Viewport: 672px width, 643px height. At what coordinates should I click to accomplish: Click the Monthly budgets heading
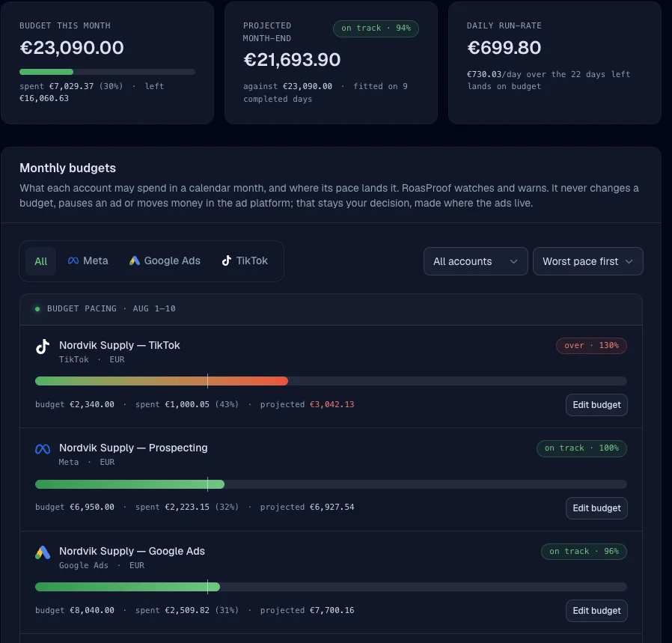tap(67, 168)
